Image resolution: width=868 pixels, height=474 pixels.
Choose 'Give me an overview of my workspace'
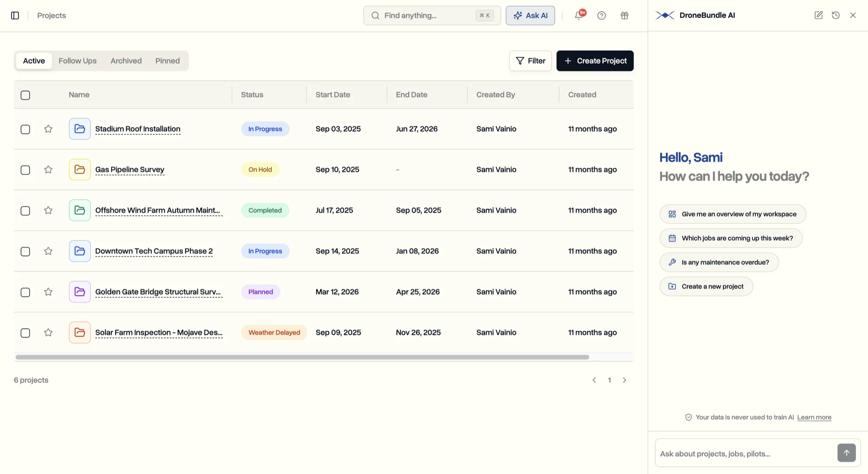(733, 214)
